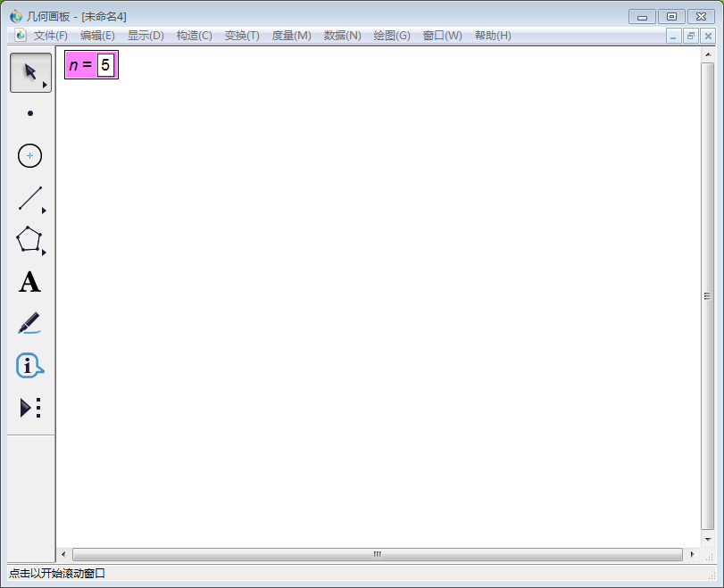724x588 pixels.
Task: Click the horizontal scrollbar right arrow
Action: (x=692, y=554)
